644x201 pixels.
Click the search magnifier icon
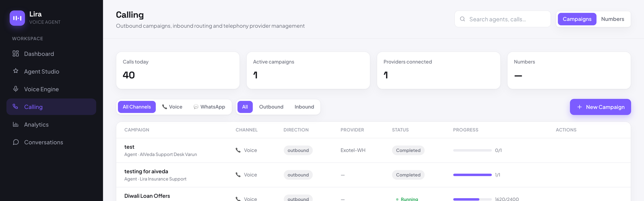(x=462, y=19)
